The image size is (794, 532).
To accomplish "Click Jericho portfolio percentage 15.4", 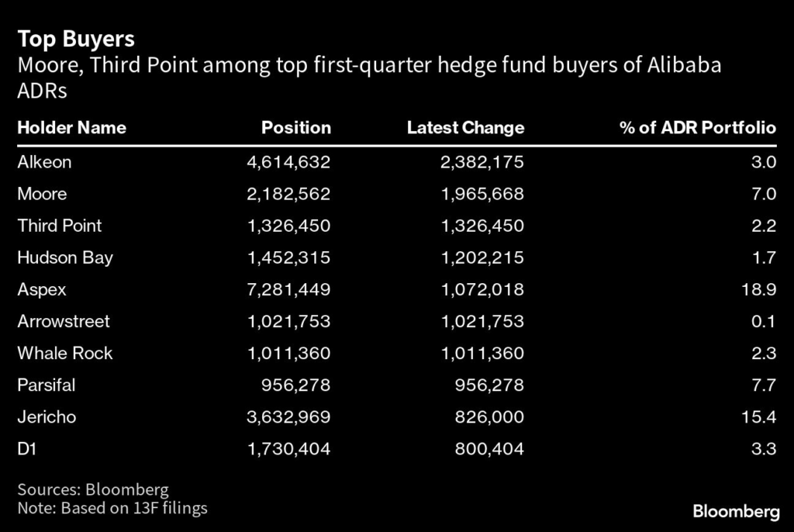I will pos(760,416).
